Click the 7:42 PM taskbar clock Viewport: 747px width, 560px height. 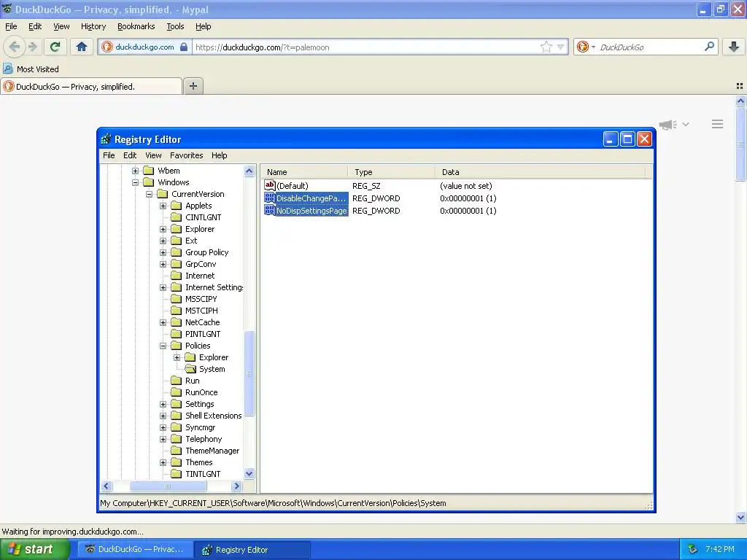coord(720,550)
